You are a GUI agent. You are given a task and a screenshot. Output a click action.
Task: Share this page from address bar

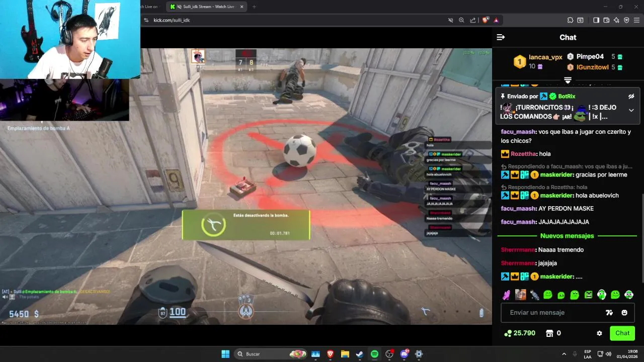(x=473, y=20)
